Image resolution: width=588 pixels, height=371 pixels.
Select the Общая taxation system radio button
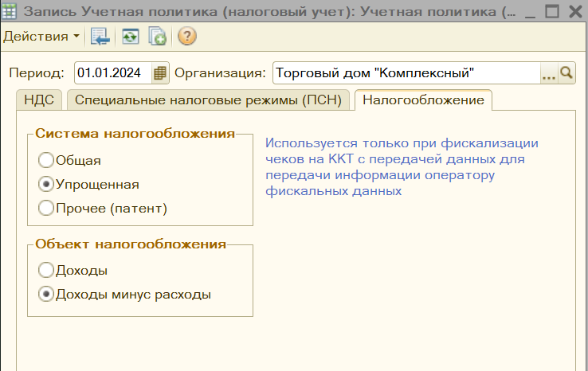[x=45, y=160]
